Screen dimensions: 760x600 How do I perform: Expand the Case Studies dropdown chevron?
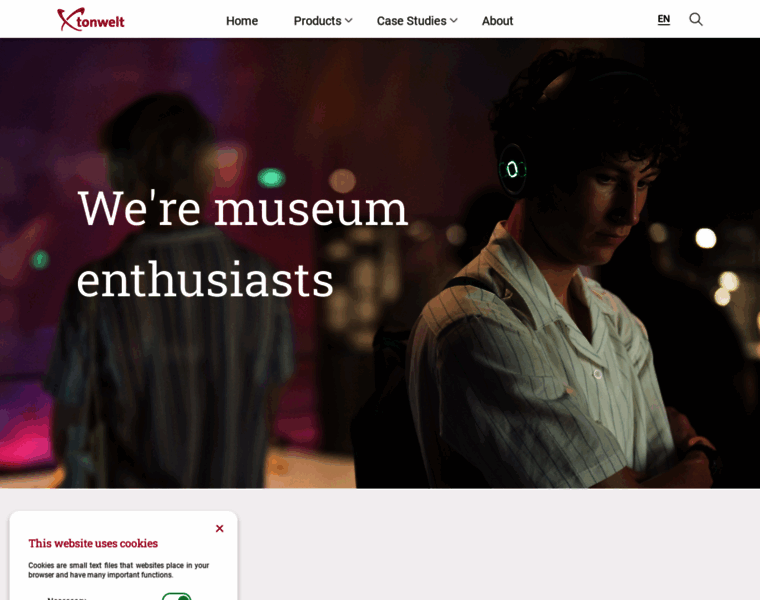coord(454,21)
